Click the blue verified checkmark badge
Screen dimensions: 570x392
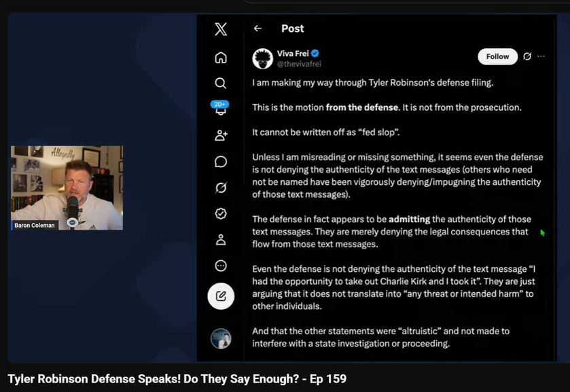(x=315, y=54)
